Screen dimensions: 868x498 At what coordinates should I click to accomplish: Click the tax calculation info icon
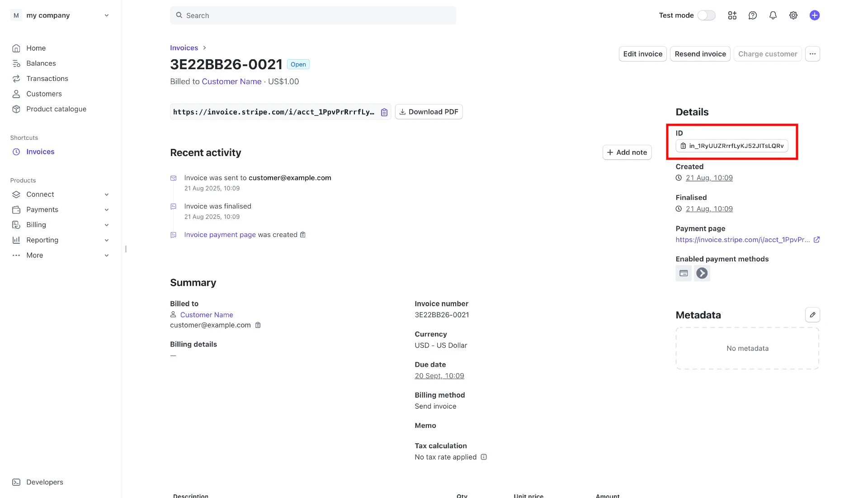point(483,457)
